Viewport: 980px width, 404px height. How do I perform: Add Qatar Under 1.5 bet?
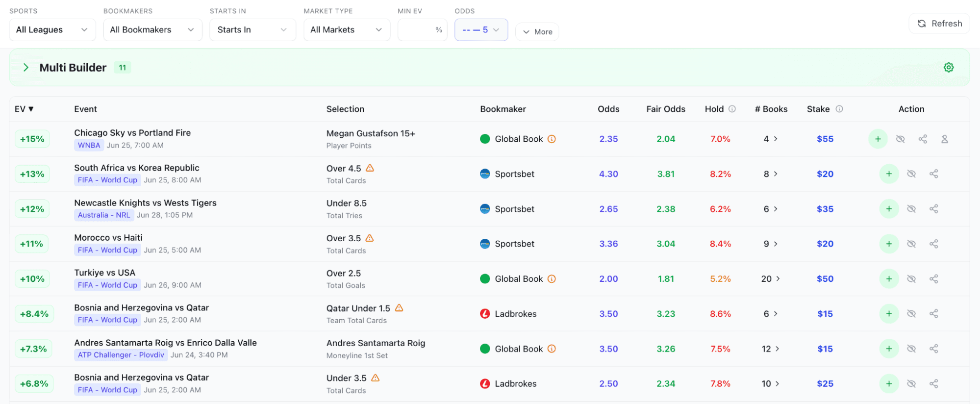(889, 313)
